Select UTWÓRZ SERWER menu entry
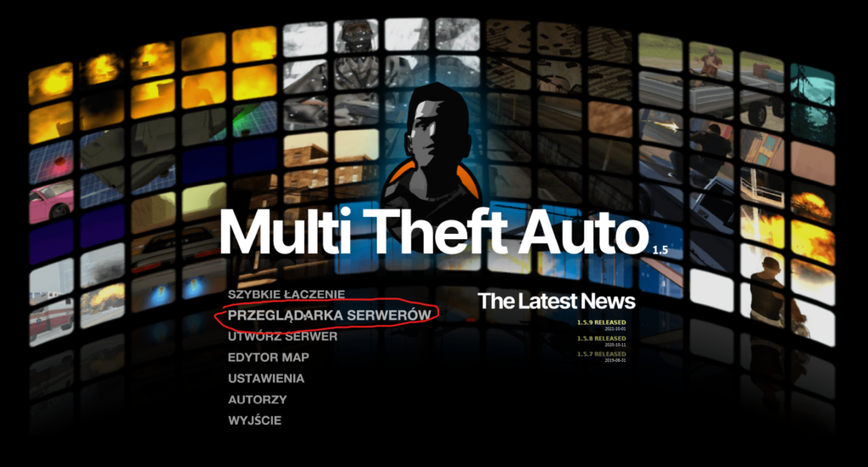The image size is (868, 467). (282, 336)
